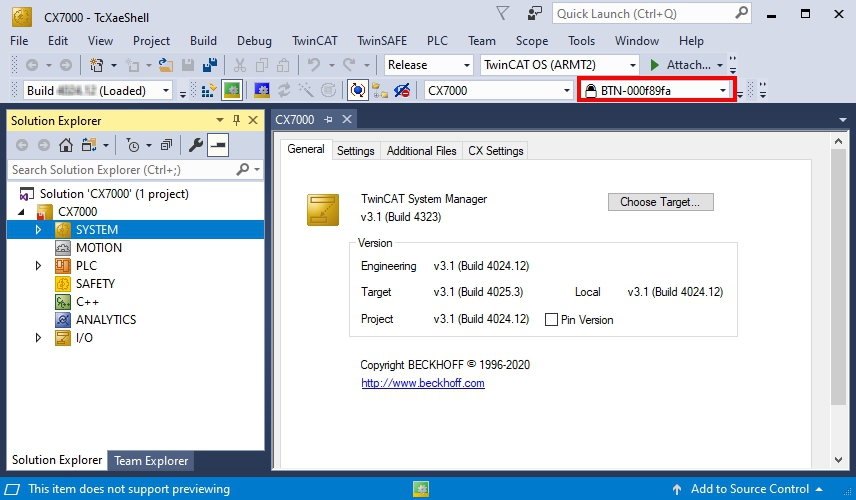856x500 pixels.
Task: Click the magnifier in Quick Launch box
Action: coord(741,13)
